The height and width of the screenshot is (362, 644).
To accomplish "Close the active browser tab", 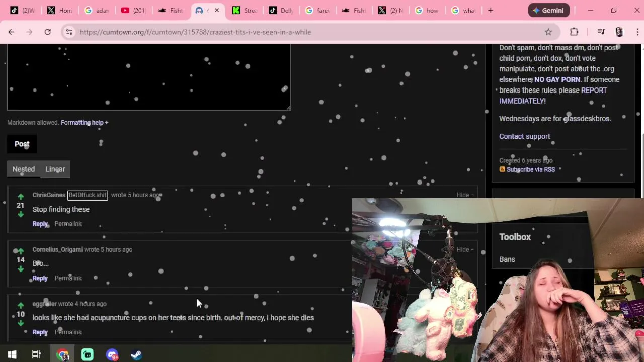I will click(x=217, y=10).
